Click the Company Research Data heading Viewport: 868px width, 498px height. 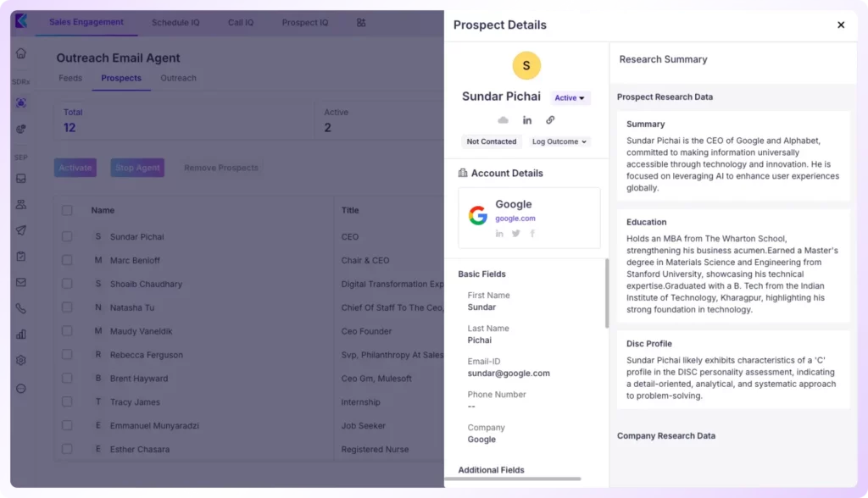(666, 436)
